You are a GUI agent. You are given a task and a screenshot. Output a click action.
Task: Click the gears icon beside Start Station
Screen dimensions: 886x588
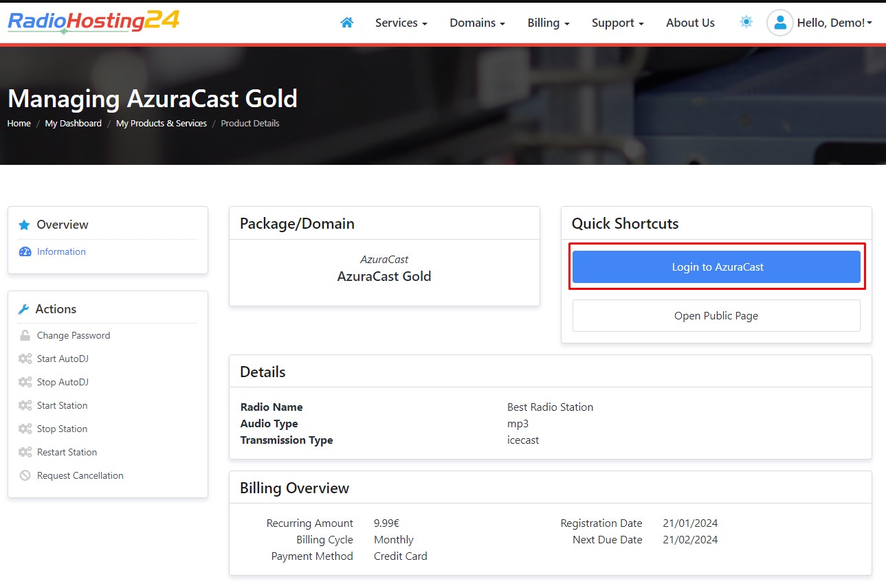[x=25, y=405]
